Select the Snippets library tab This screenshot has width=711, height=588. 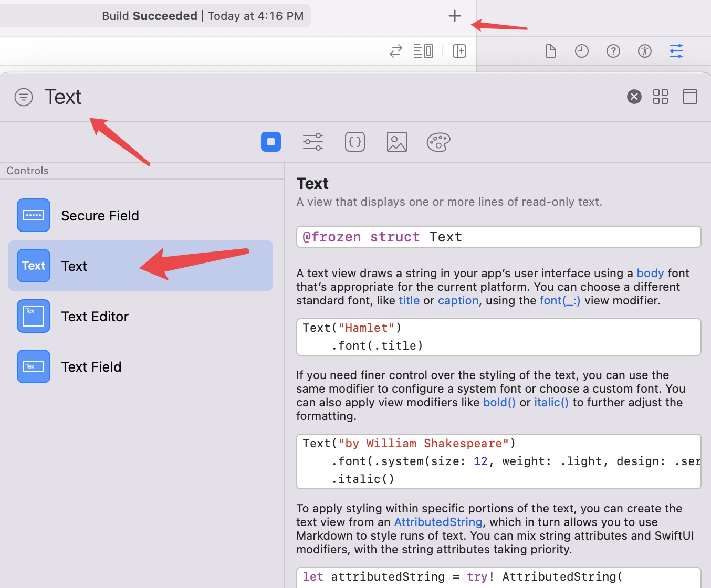(355, 142)
